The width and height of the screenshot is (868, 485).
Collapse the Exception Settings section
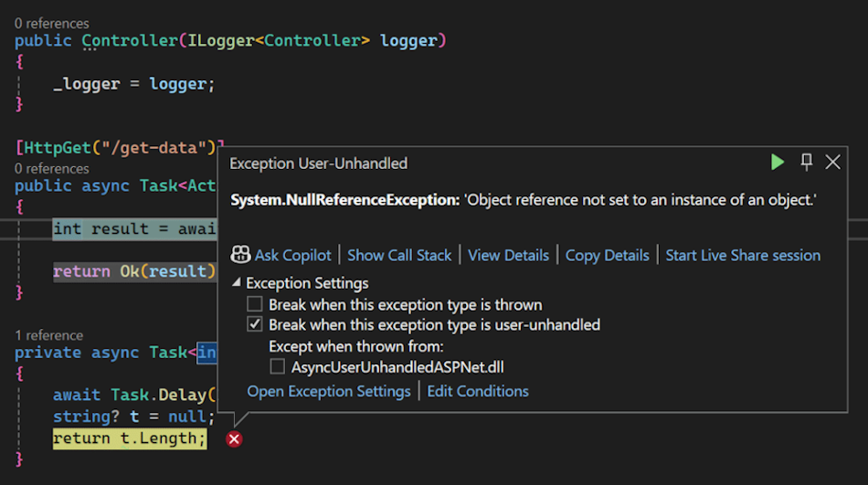pyautogui.click(x=237, y=283)
